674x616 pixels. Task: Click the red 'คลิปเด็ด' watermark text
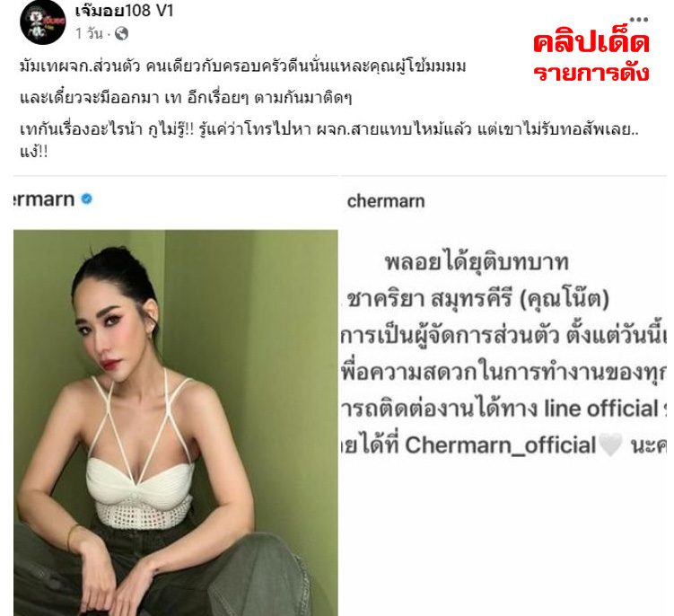click(591, 42)
